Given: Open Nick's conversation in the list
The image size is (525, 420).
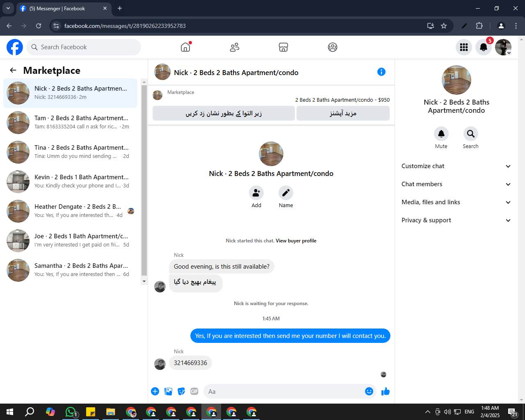Looking at the screenshot, I should tap(70, 93).
